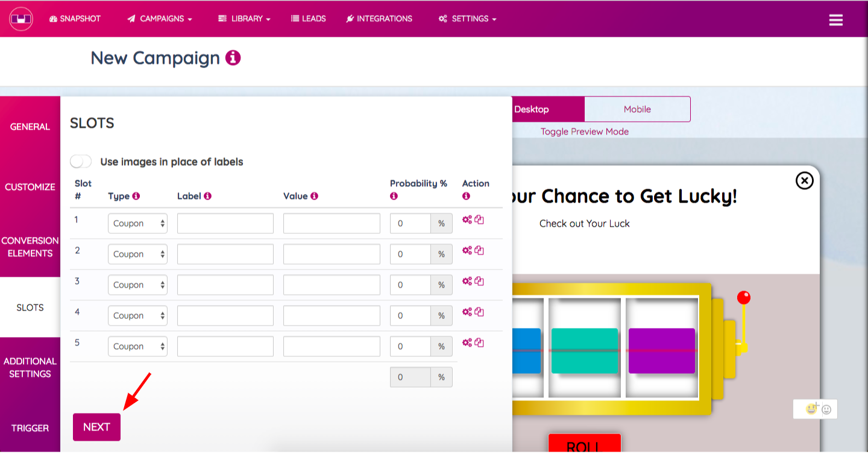868x454 pixels.
Task: Open the hamburger menu at top right
Action: coord(835,20)
